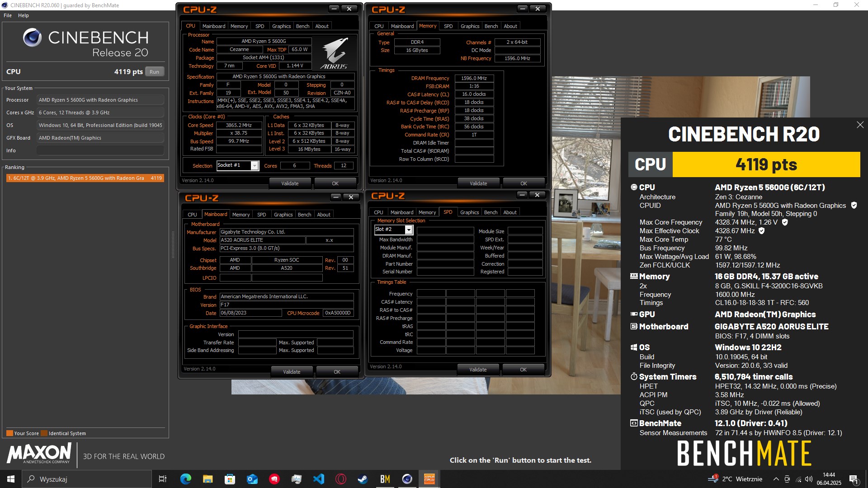Open network status in system tray

click(798, 479)
